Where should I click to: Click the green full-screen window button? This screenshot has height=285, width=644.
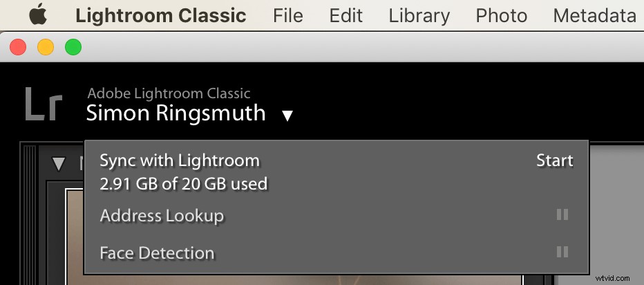73,47
